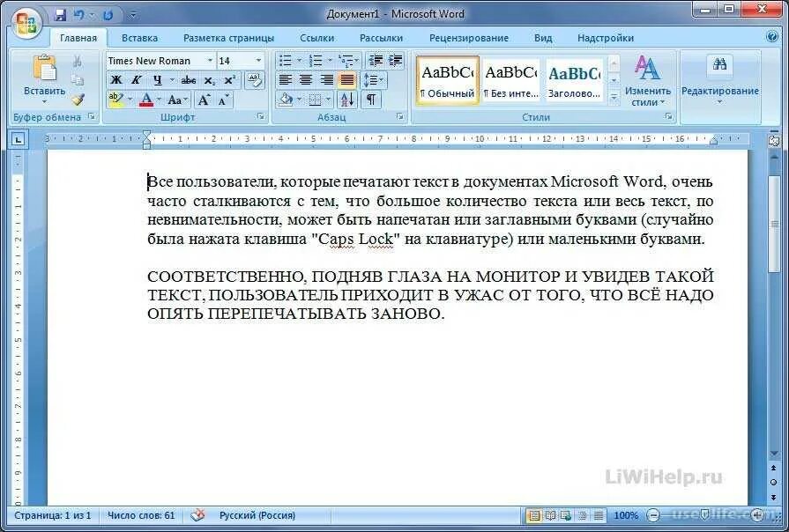Screen dimensions: 789x532
Task: Apply the Заголовок heading style
Action: pyautogui.click(x=574, y=80)
